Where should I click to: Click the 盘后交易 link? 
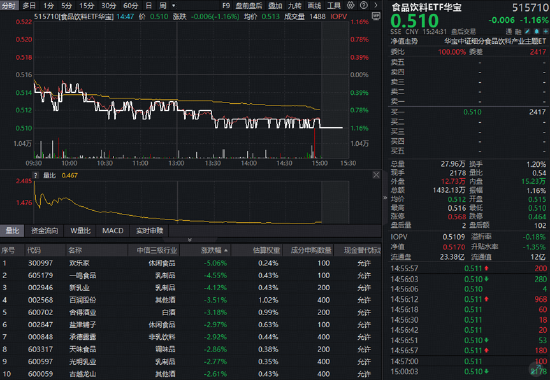coord(463,32)
